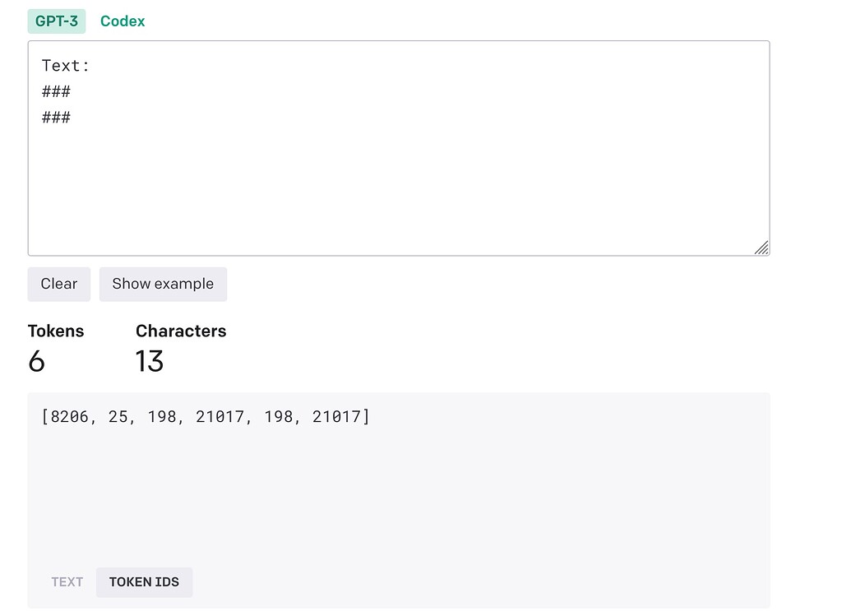Image resolution: width=842 pixels, height=616 pixels.
Task: Load sample text via Show example
Action: tap(163, 284)
